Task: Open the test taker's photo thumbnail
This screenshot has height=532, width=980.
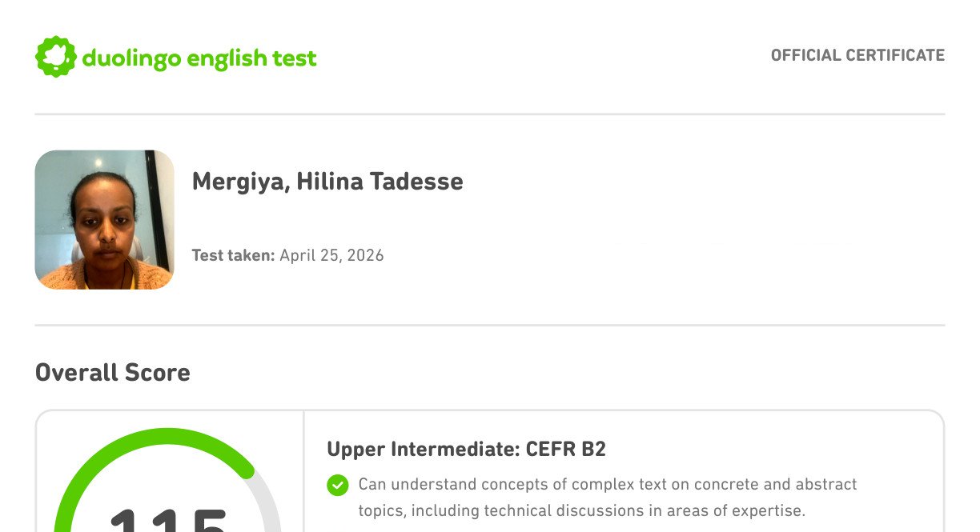Action: click(x=104, y=219)
